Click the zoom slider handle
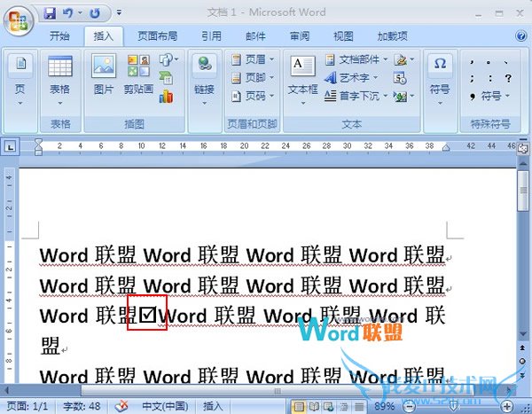 pos(454,406)
